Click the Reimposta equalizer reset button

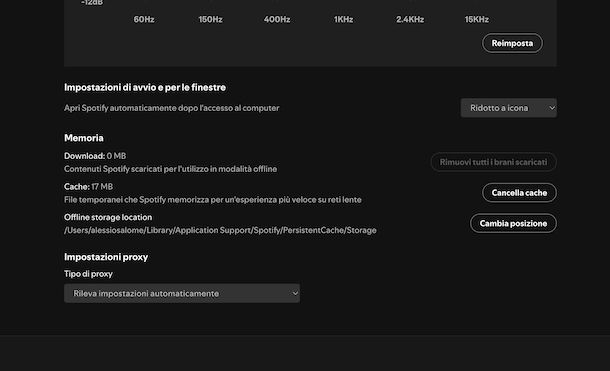click(x=512, y=43)
